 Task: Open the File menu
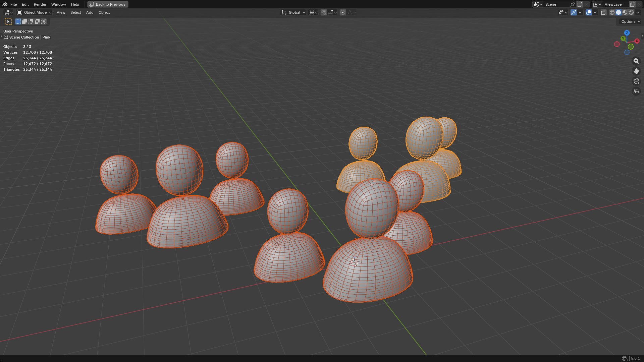pos(13,4)
